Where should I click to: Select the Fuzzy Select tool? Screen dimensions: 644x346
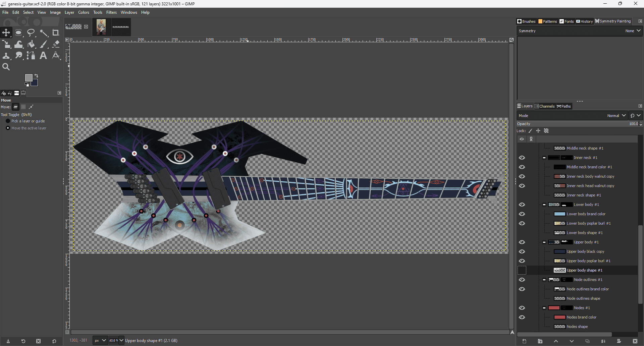44,33
